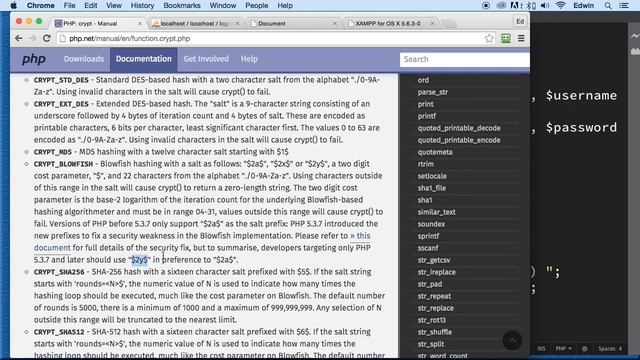Open the printf function link
This screenshot has height=360, width=640.
(427, 116)
